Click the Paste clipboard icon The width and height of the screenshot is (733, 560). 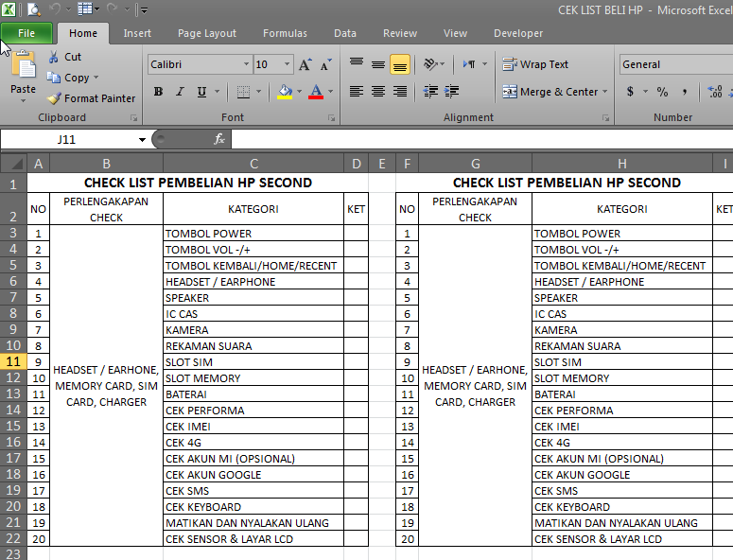pos(24,65)
